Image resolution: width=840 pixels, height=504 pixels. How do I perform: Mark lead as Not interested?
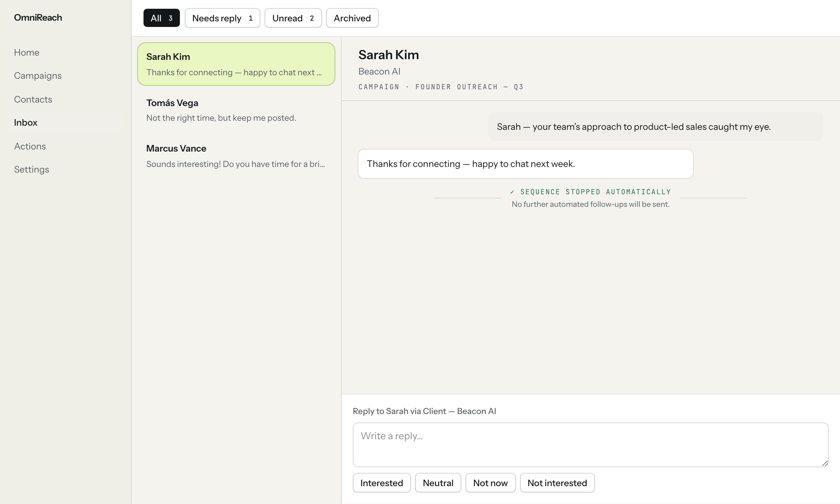point(557,483)
